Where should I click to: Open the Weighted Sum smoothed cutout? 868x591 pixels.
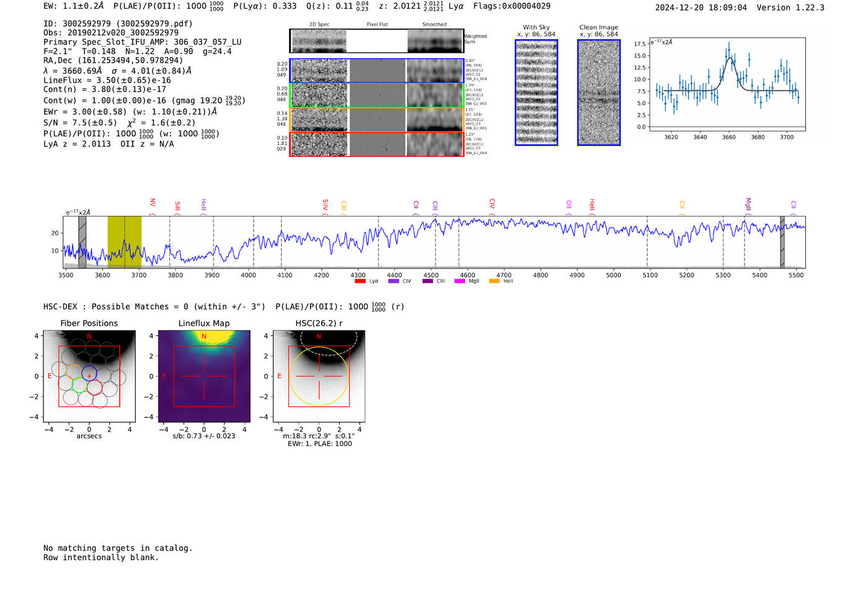point(435,41)
